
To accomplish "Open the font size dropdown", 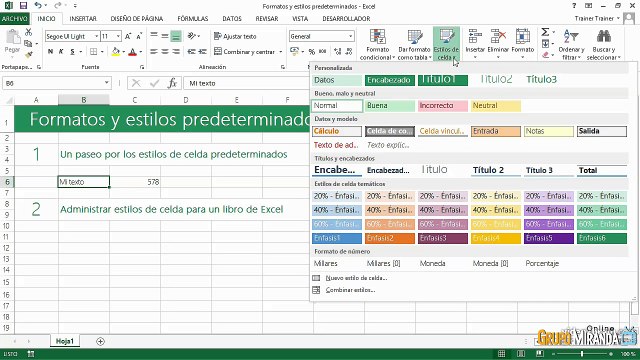I will (x=118, y=36).
